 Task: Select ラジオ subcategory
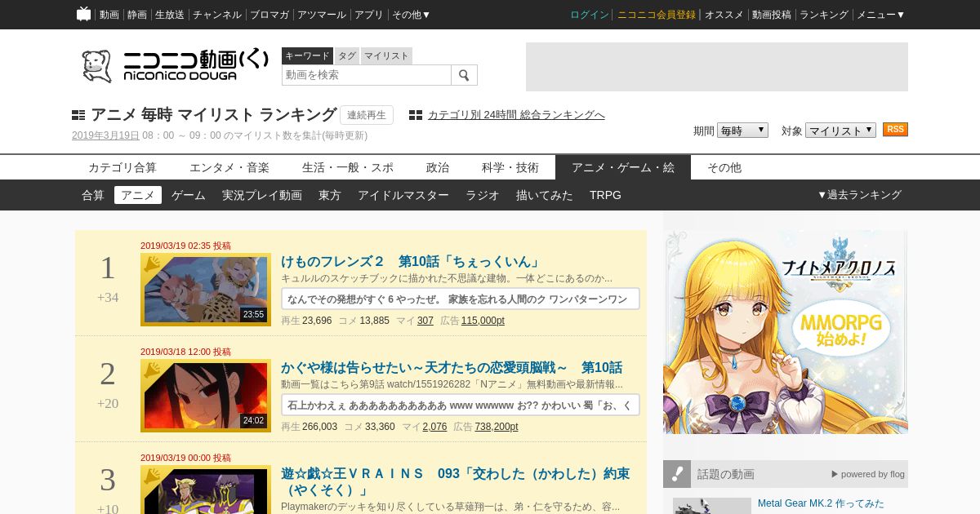pos(483,195)
